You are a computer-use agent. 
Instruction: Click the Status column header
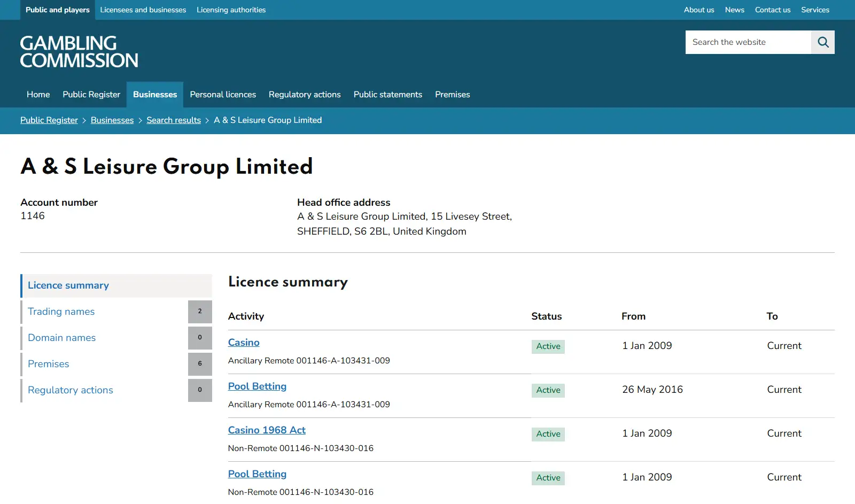[546, 316]
